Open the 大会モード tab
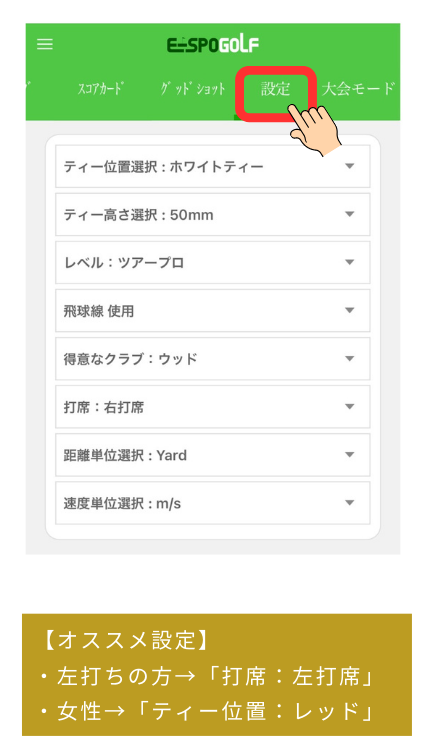This screenshot has width=430, height=754. [x=358, y=89]
